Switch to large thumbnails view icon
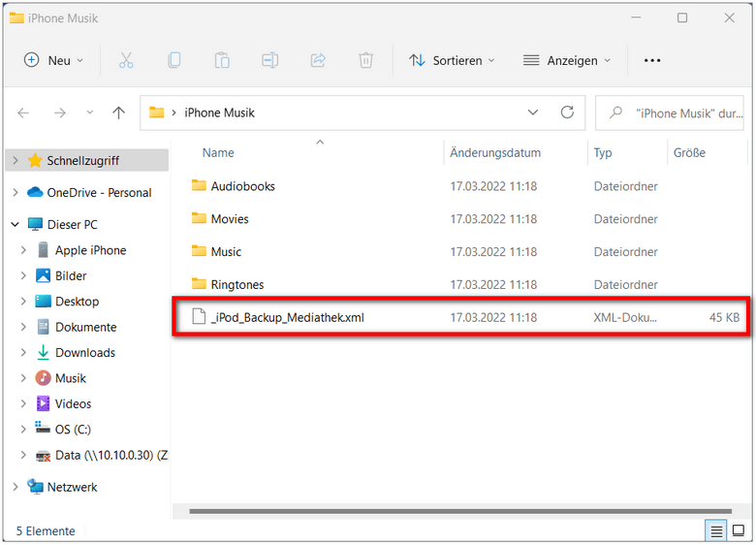The image size is (756, 545). (x=739, y=531)
